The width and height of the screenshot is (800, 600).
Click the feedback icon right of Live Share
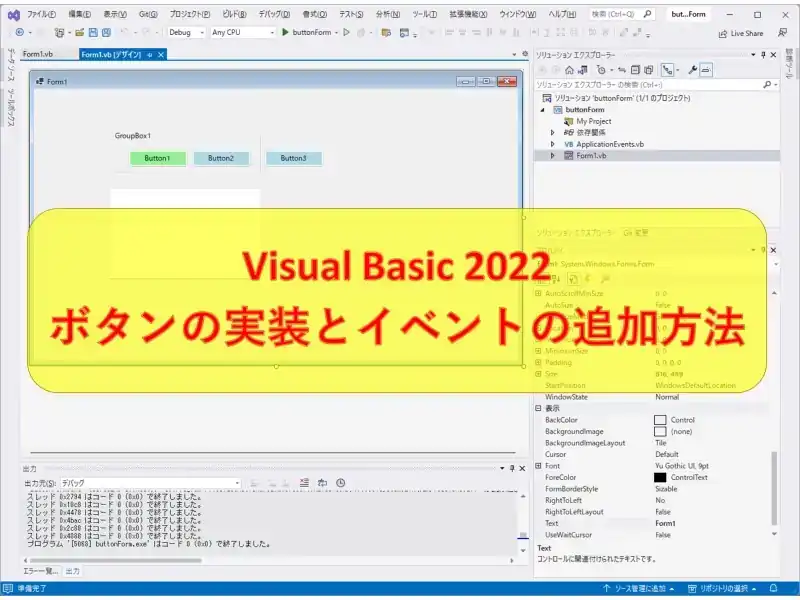point(782,33)
